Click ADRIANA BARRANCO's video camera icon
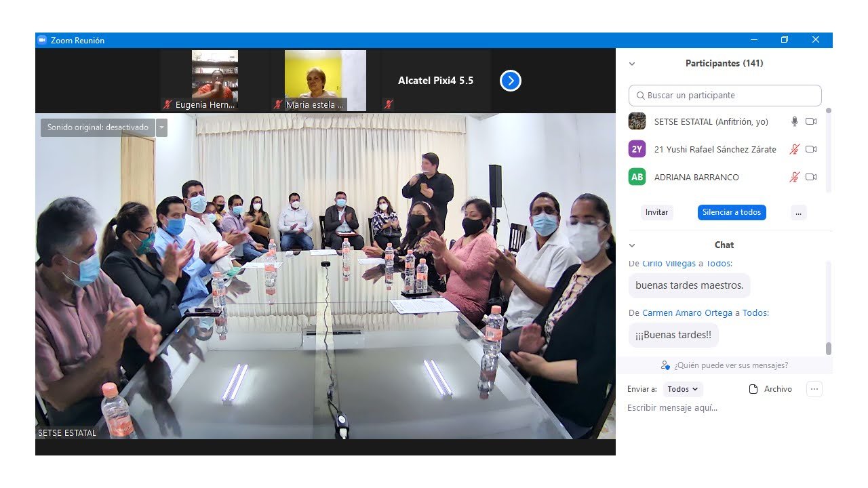868x488 pixels. click(811, 177)
